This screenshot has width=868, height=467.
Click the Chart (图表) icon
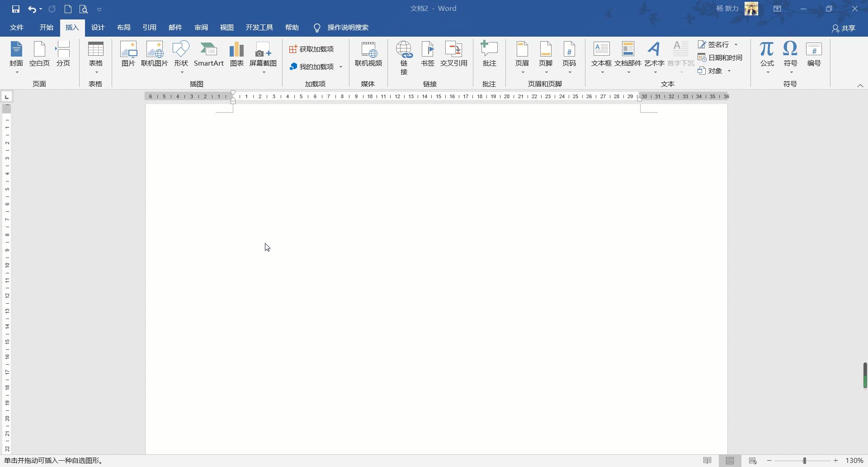(x=236, y=54)
